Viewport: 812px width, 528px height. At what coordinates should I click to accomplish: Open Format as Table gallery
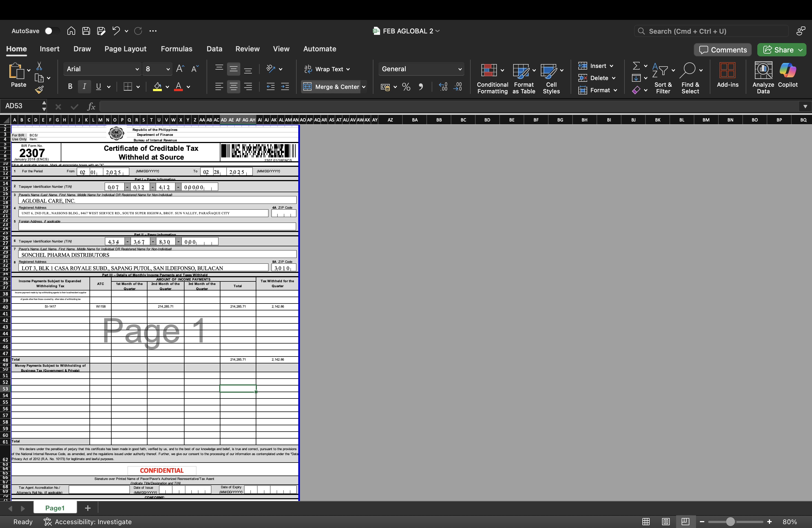pyautogui.click(x=524, y=78)
